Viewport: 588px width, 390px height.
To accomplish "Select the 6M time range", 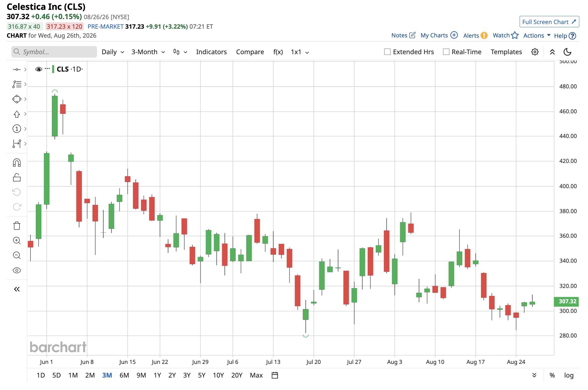I will click(124, 376).
